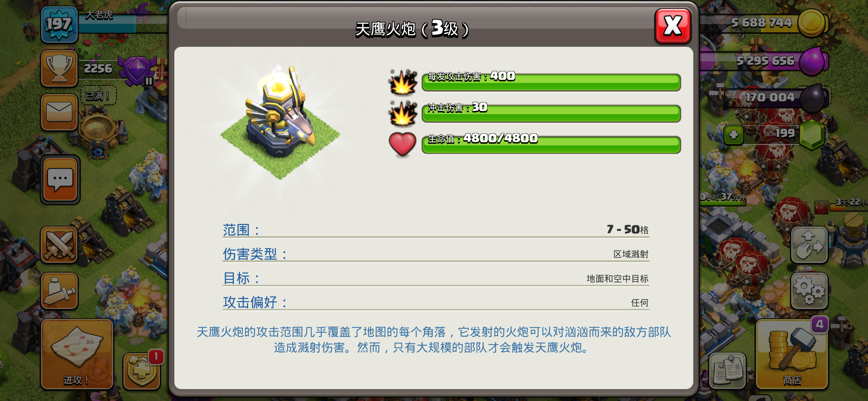
Task: Click the 4800/4800 hitpoints bar
Action: [x=551, y=144]
